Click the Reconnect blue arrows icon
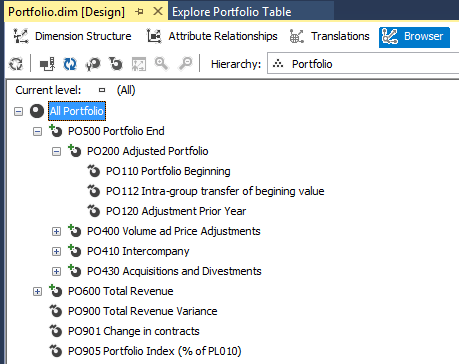 coord(70,63)
